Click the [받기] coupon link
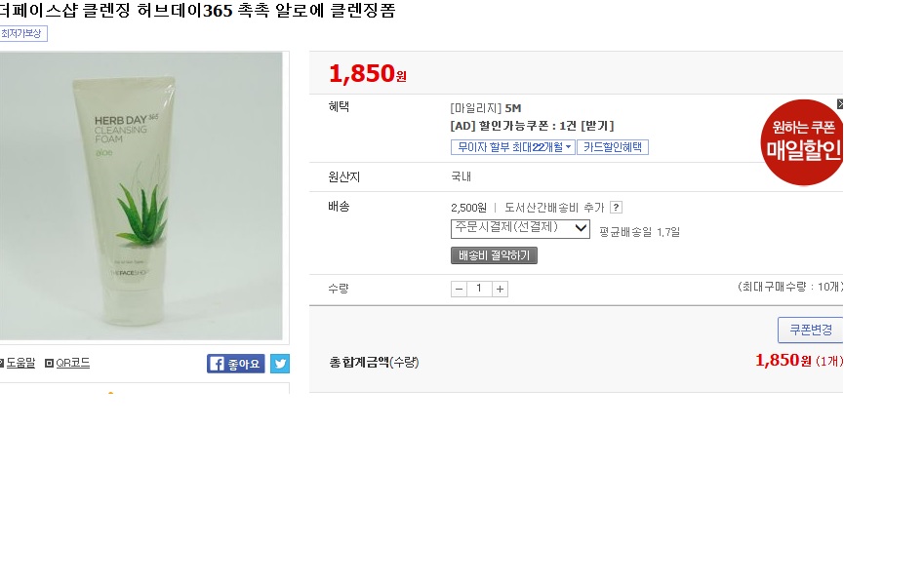Image resolution: width=924 pixels, height=584 pixels. pos(597,126)
